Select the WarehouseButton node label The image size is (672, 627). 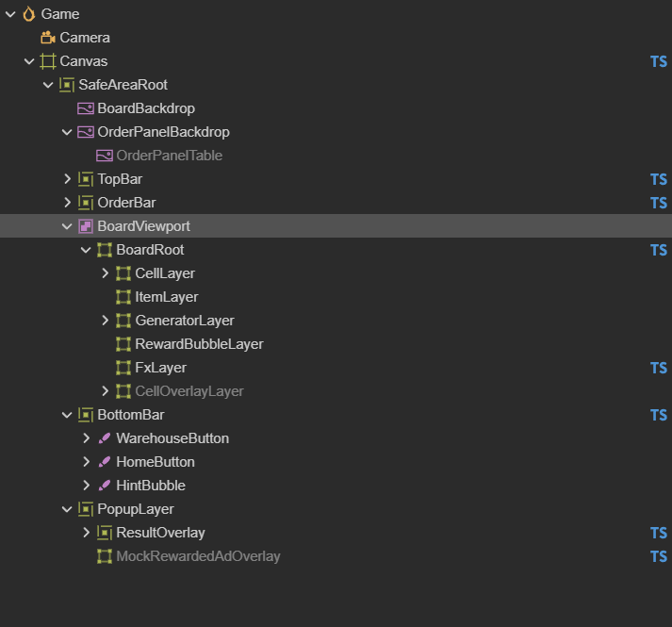point(172,438)
